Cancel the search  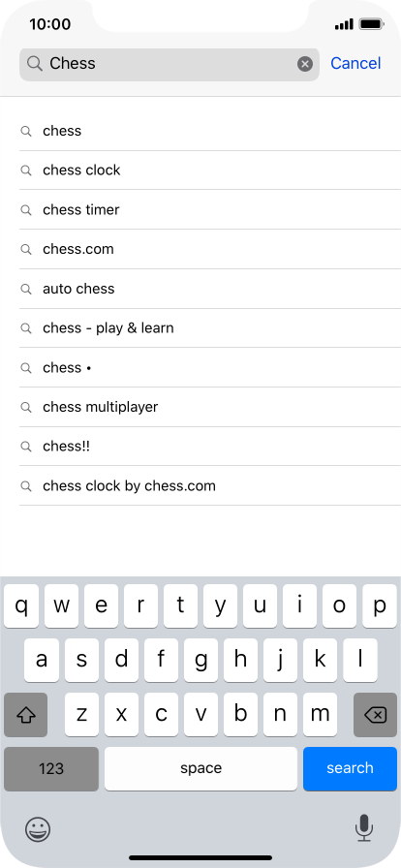(355, 64)
